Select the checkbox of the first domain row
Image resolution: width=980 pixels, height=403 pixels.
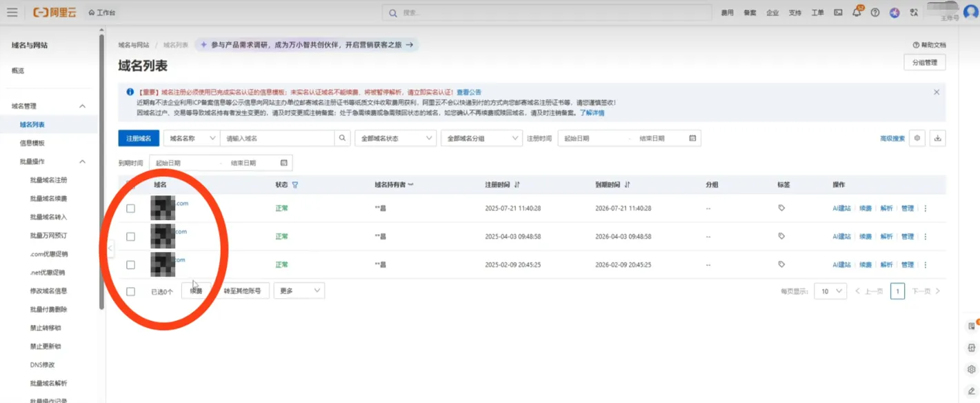point(130,207)
